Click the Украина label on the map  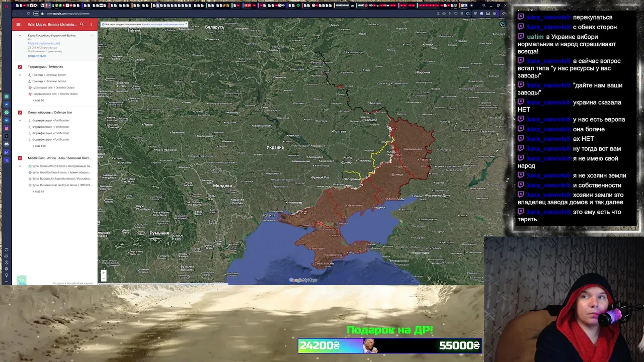[x=275, y=147]
